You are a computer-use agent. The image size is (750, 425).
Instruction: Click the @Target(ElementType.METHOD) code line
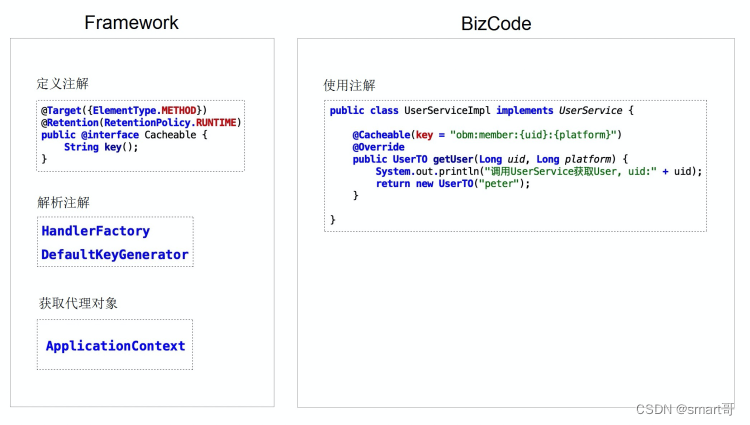coord(124,110)
